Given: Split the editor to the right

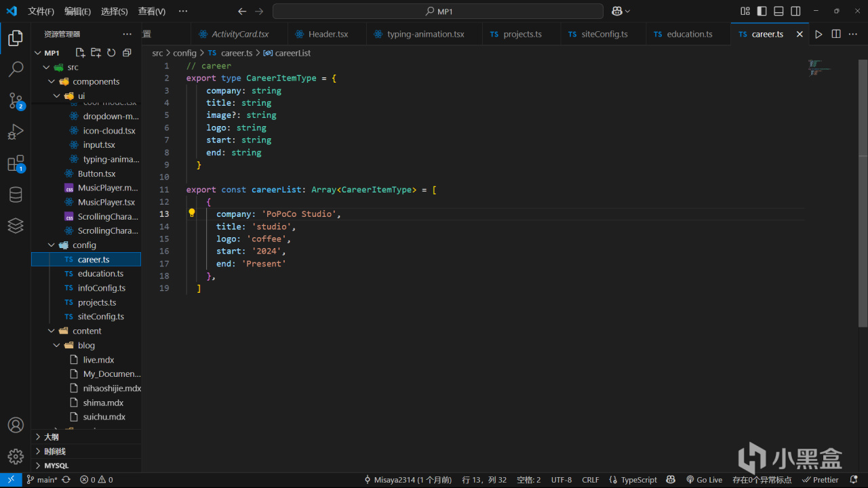Looking at the screenshot, I should [836, 34].
